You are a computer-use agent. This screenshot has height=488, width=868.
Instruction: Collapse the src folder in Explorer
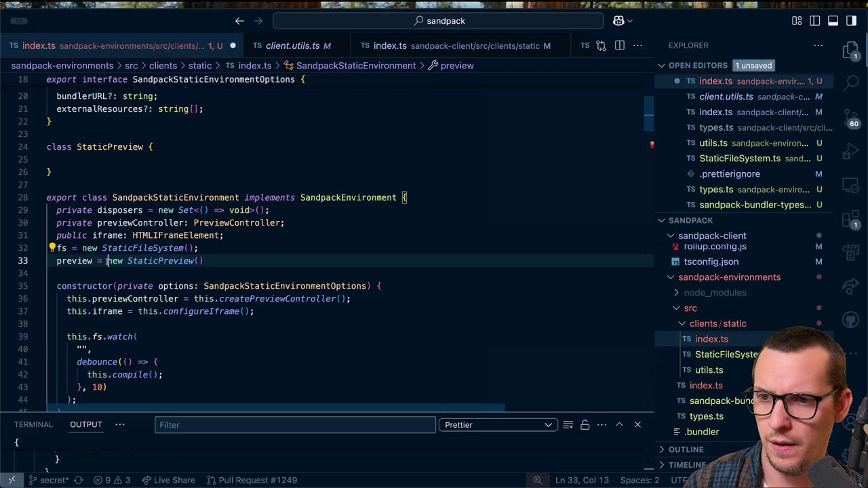click(x=676, y=308)
